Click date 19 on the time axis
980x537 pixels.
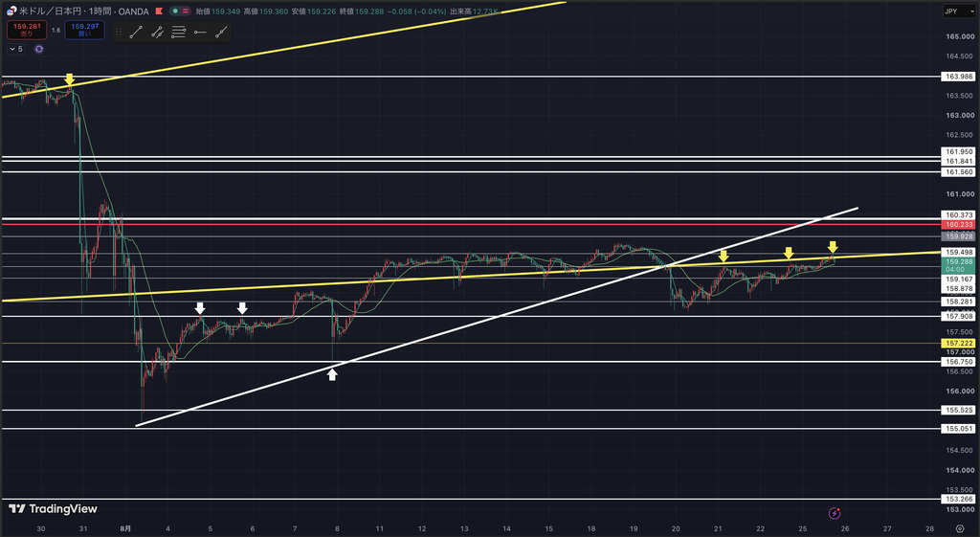(634, 528)
